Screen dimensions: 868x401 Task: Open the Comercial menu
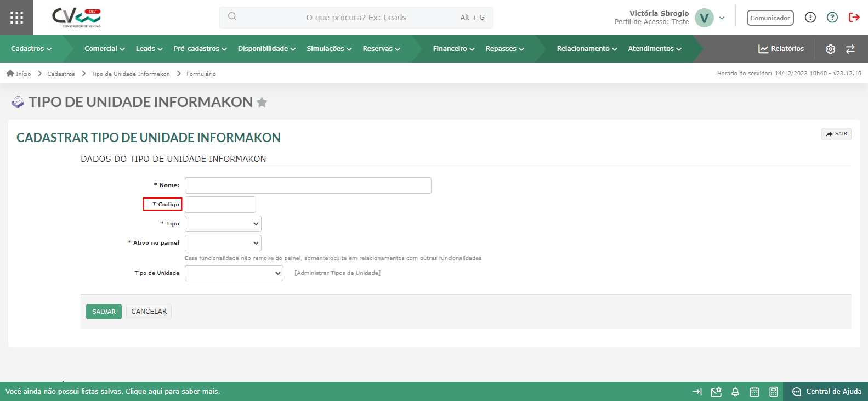tap(105, 49)
